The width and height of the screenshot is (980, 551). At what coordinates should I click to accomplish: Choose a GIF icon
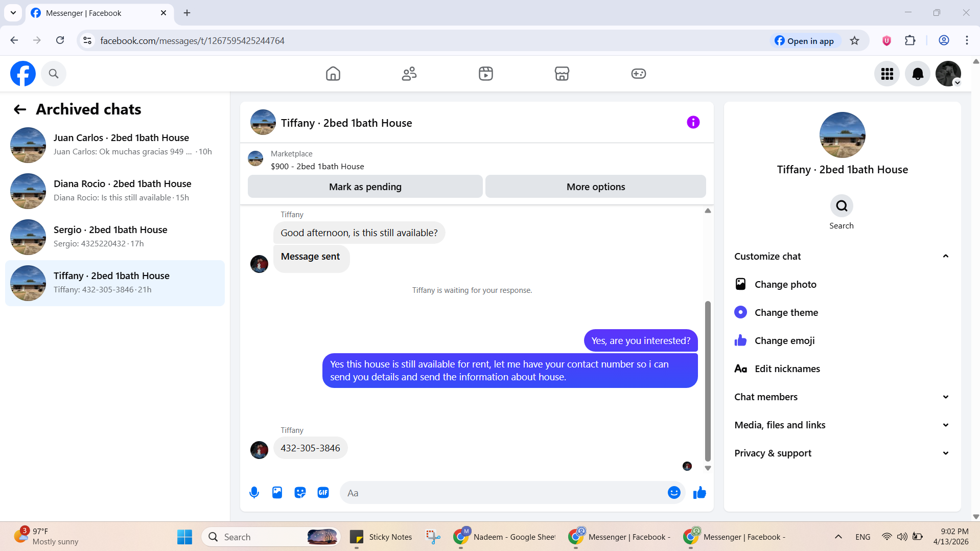(x=323, y=493)
